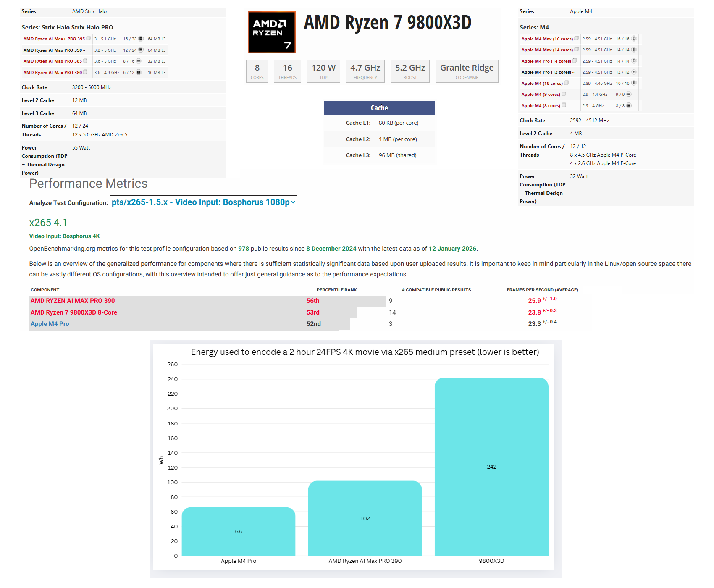This screenshot has width=714, height=588.
Task: Open AMD RYZEN AI MAX PRO 390 in results table
Action: click(73, 301)
